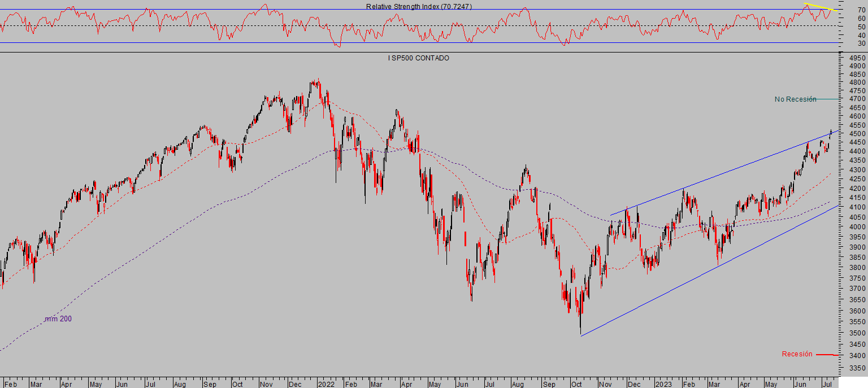
Task: Click the 3350 price axis value
Action: 858,368
